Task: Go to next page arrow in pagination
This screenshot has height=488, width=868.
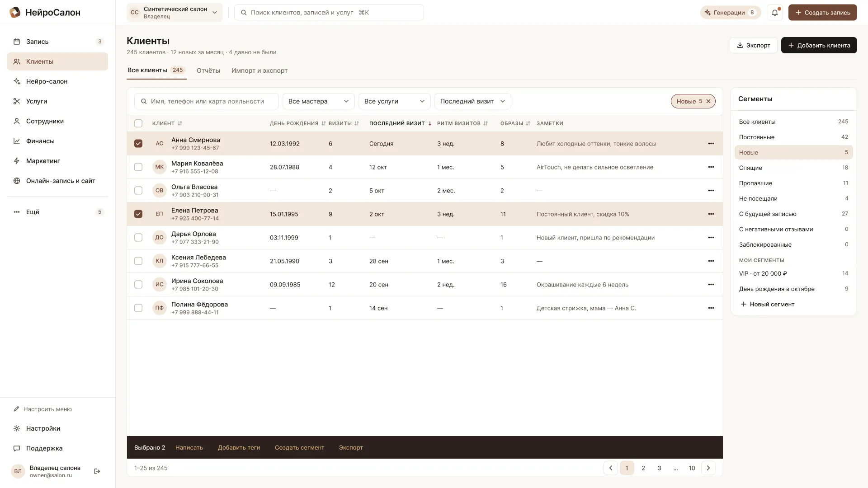Action: 708,468
